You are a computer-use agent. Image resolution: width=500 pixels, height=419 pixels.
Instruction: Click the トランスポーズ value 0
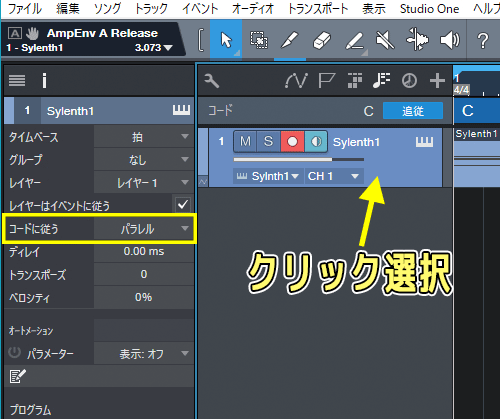pyautogui.click(x=144, y=274)
